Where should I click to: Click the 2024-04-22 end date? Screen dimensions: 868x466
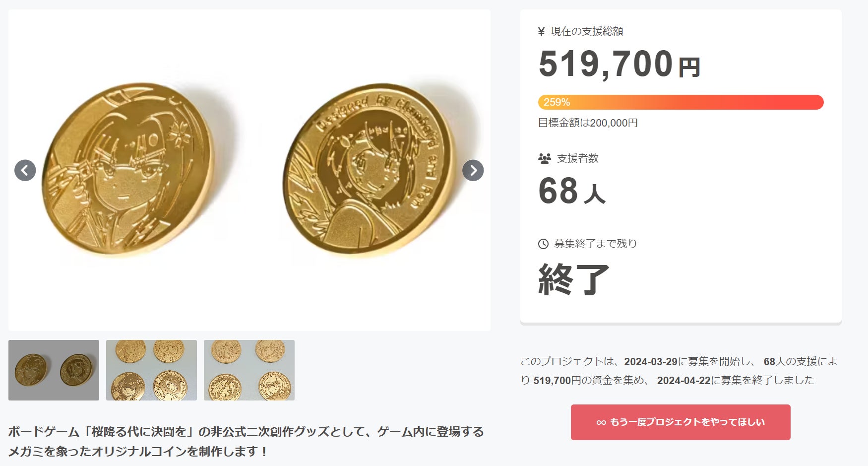click(x=683, y=381)
